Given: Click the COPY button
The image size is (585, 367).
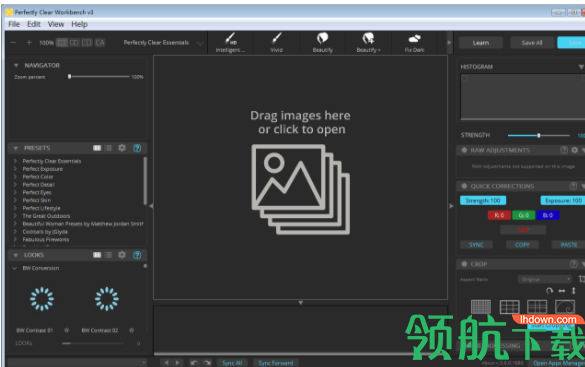Looking at the screenshot, I should click(522, 245).
